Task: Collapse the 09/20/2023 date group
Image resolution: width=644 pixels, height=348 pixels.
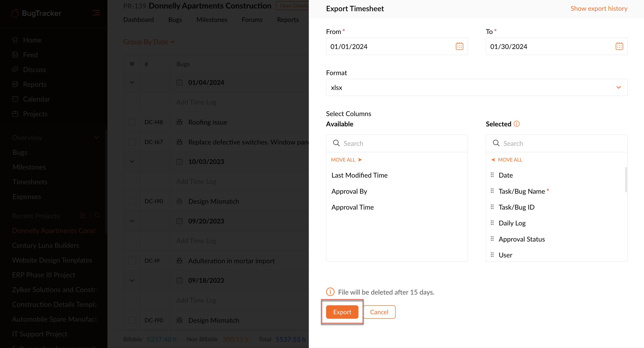Action: tap(132, 221)
